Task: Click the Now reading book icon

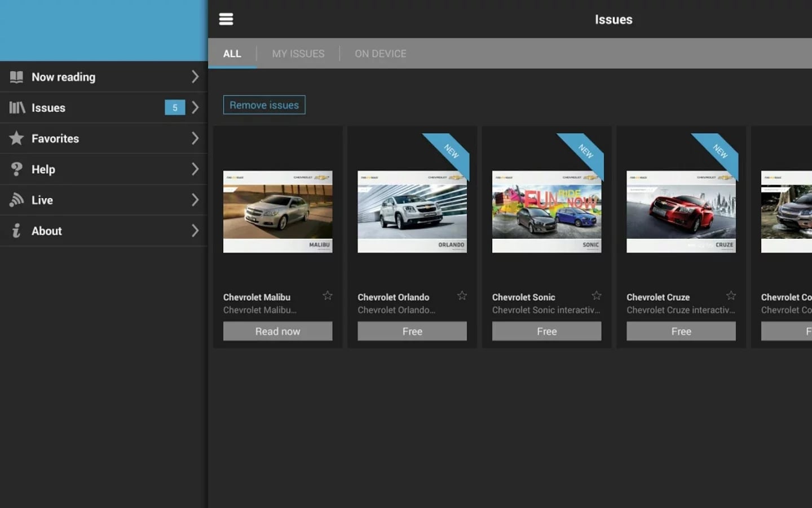Action: point(16,77)
